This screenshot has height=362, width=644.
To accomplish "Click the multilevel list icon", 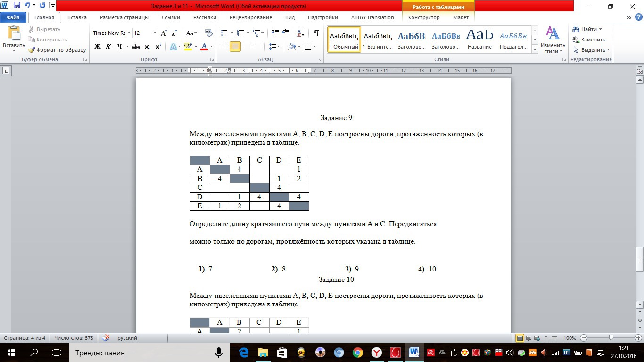I will 256,33.
